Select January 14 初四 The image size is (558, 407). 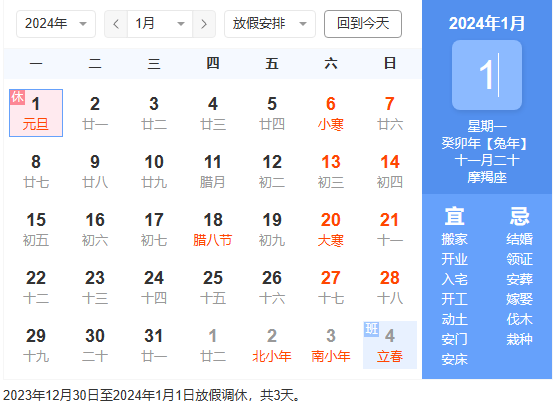click(x=390, y=171)
